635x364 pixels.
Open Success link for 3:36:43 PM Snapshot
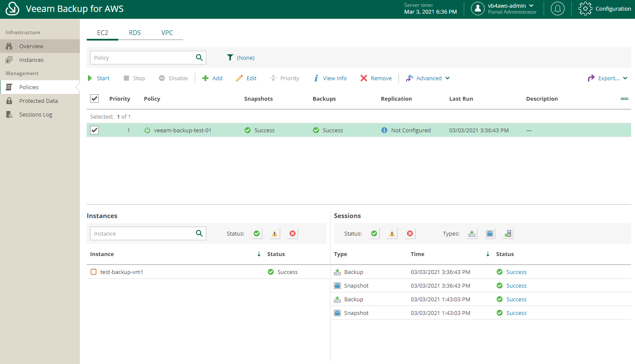(x=516, y=285)
